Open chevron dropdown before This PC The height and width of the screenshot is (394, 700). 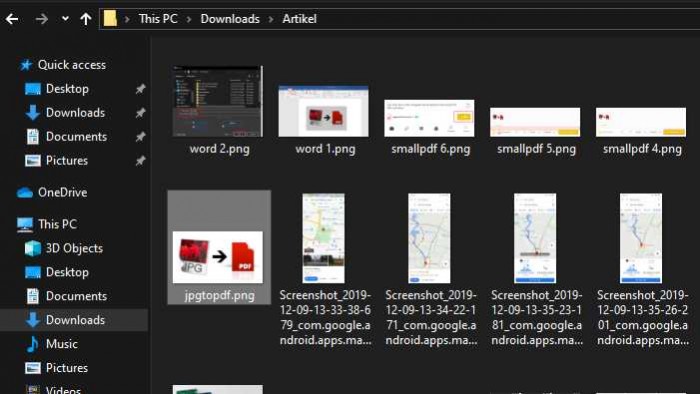tap(127, 19)
